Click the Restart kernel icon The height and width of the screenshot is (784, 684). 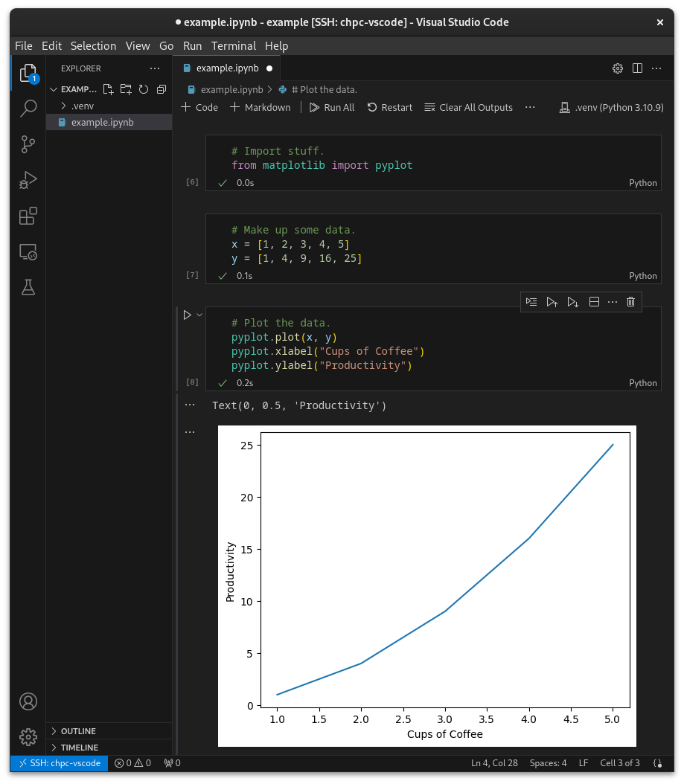[389, 107]
